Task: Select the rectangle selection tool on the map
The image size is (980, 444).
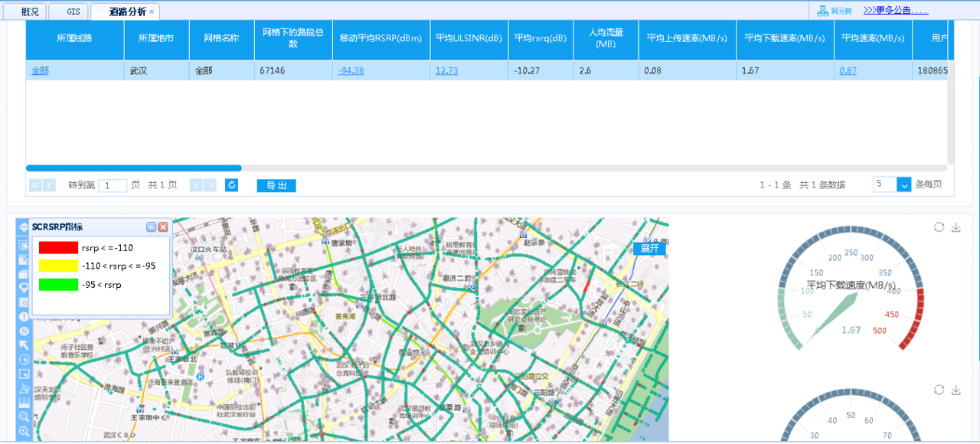Action: coord(24,374)
